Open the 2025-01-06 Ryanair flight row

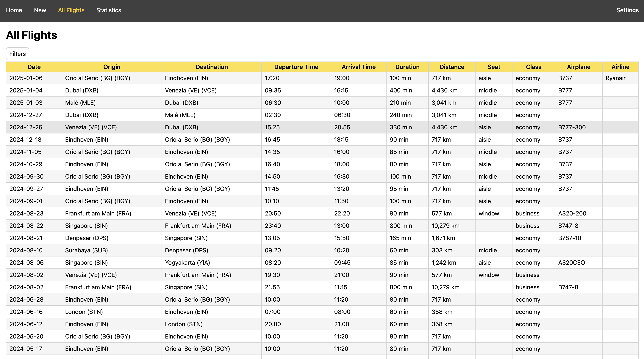[322, 78]
